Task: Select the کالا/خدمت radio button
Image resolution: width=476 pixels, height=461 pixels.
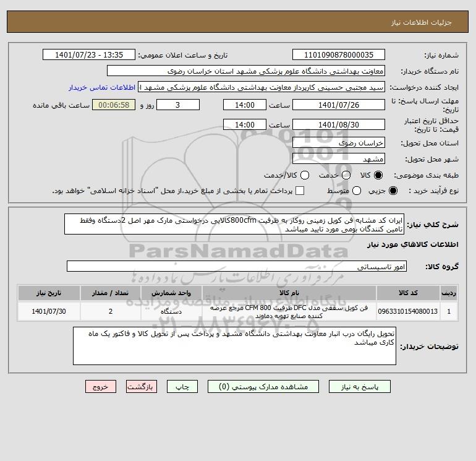Action: [305, 175]
